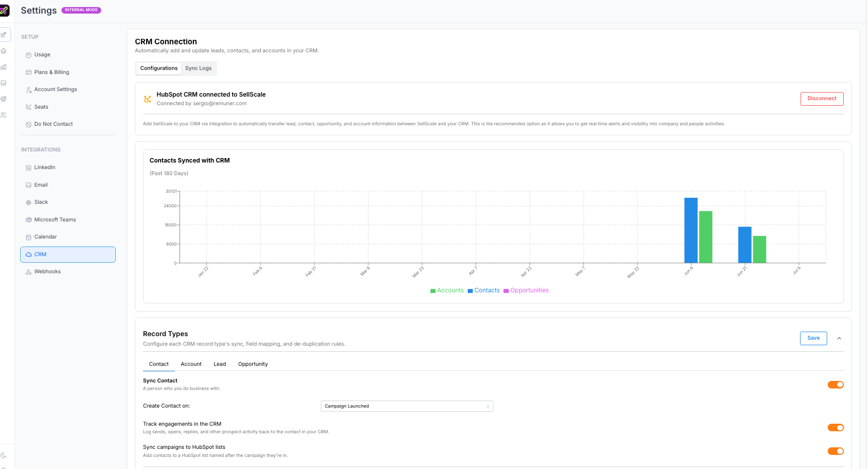The image size is (868, 469).
Task: Open the Create Contact on dropdown
Action: coord(407,406)
